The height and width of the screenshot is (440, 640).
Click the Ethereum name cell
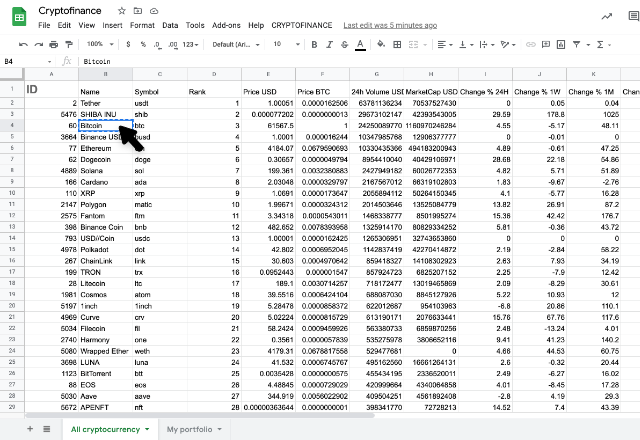(x=105, y=148)
